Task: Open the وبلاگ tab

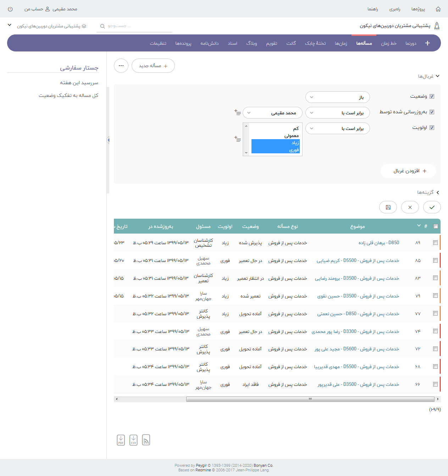Action: click(x=252, y=43)
